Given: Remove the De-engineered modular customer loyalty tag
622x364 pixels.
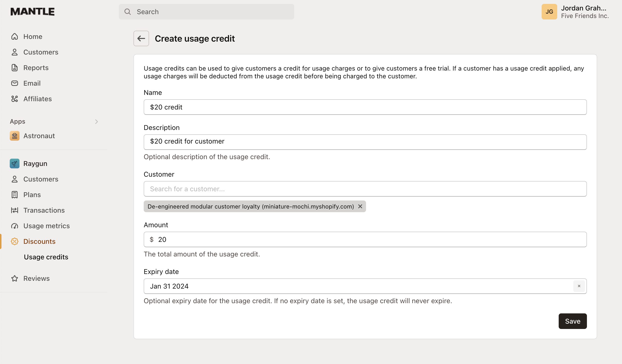Looking at the screenshot, I should [360, 206].
